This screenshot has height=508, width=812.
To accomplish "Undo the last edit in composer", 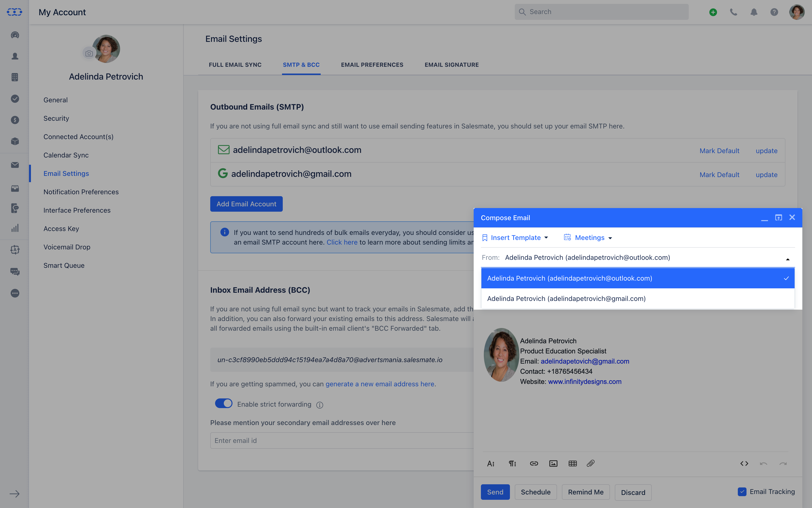I will (x=763, y=464).
